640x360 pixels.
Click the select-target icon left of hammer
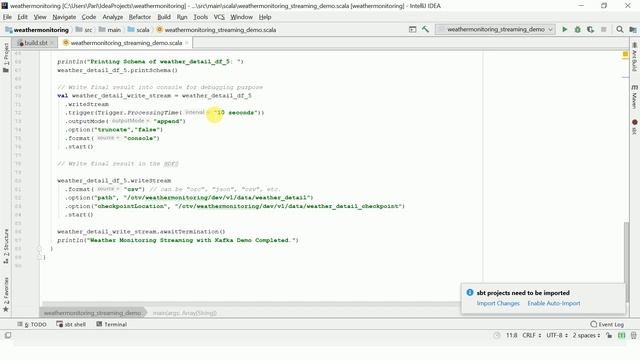click(413, 29)
